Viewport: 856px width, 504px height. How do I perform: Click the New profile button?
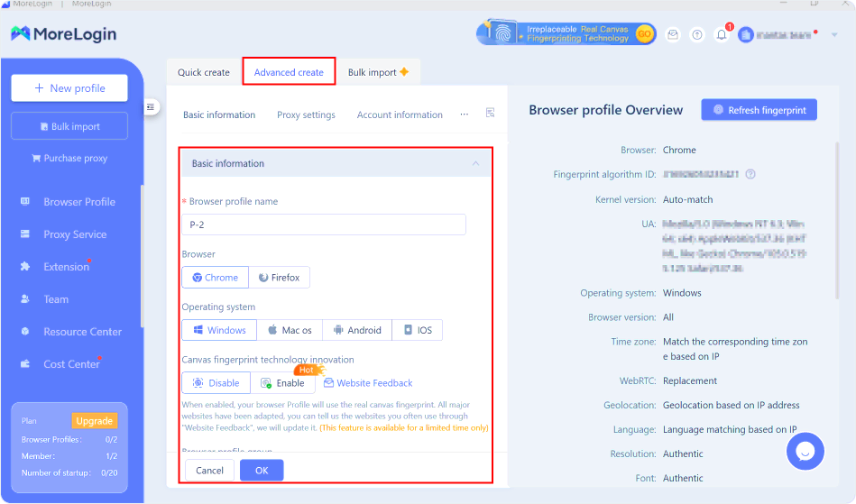pyautogui.click(x=69, y=87)
